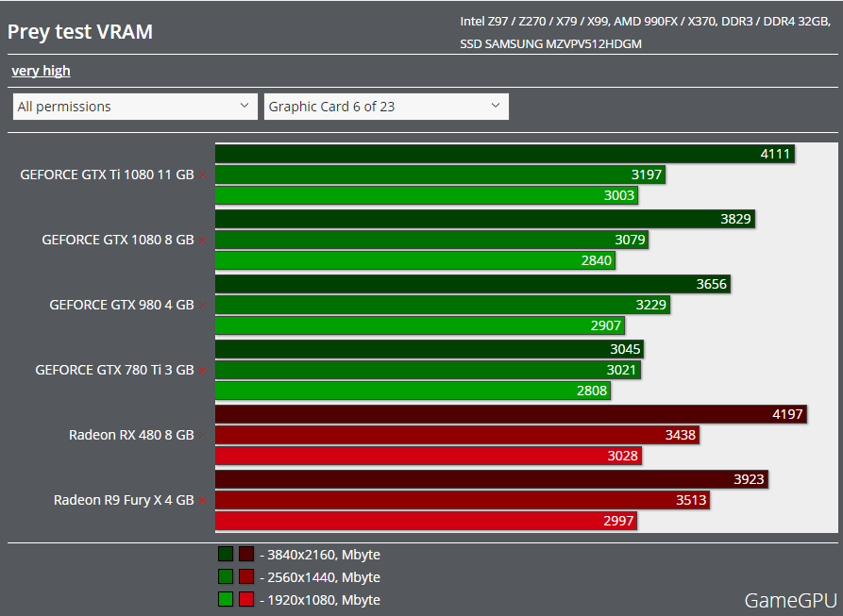Screen dimensions: 843x616
Task: Select the bar with value 3079
Action: pyautogui.click(x=431, y=240)
